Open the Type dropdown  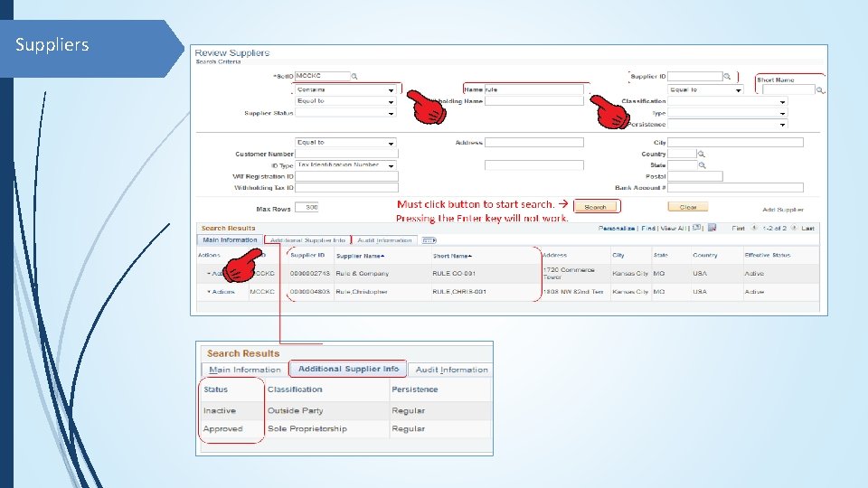tap(727, 113)
